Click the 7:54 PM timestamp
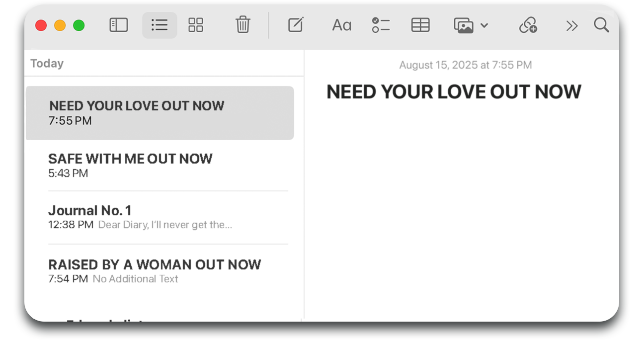The height and width of the screenshot is (344, 644). click(x=68, y=279)
